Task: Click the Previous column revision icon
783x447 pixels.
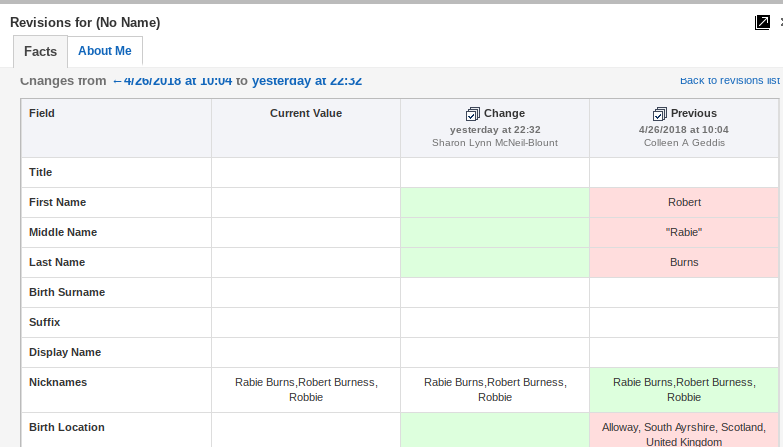Action: [x=659, y=114]
